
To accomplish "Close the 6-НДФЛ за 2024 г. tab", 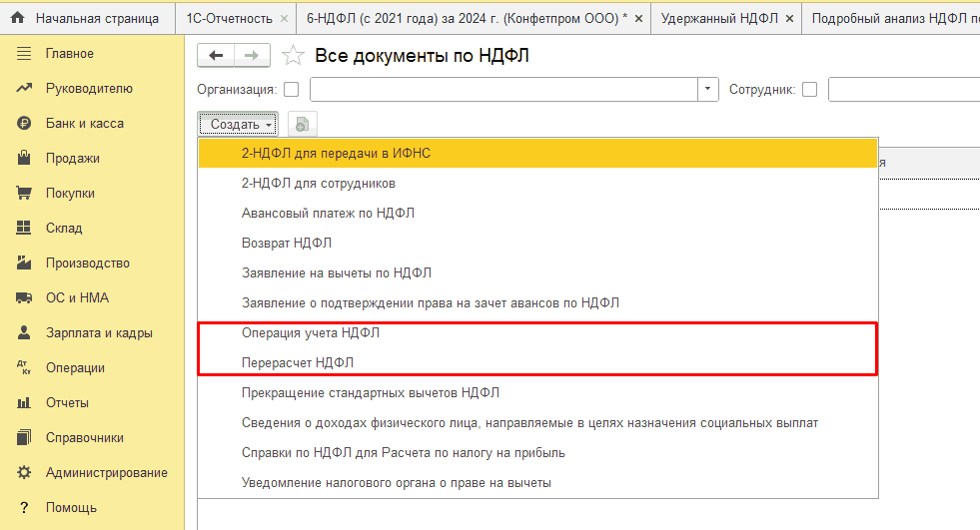I will point(638,19).
